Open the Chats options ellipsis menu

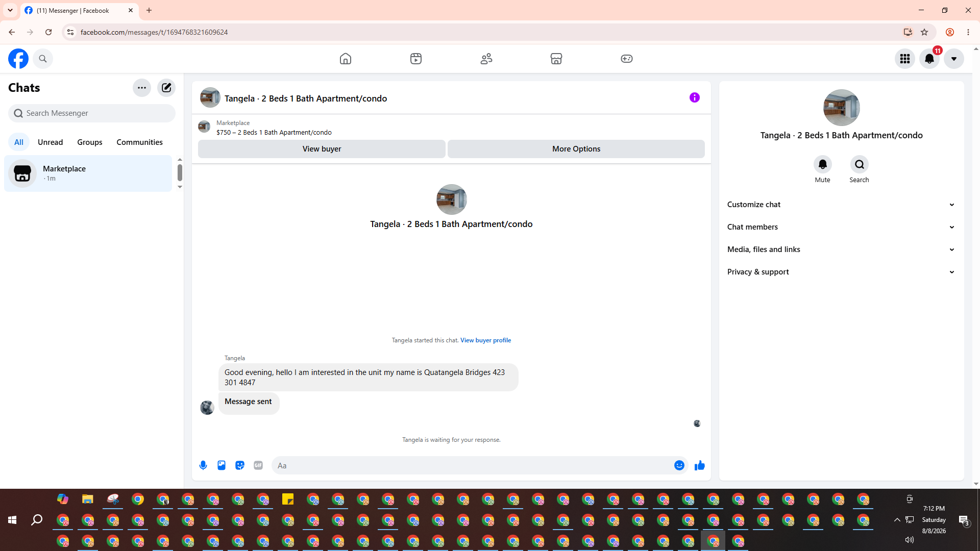[x=142, y=88]
